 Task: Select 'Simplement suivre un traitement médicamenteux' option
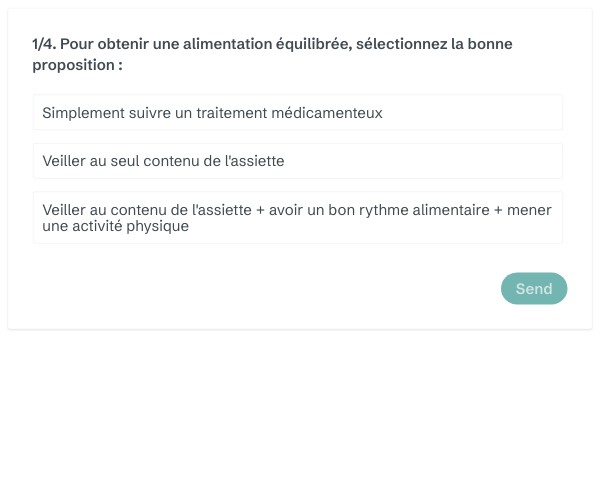[297, 113]
